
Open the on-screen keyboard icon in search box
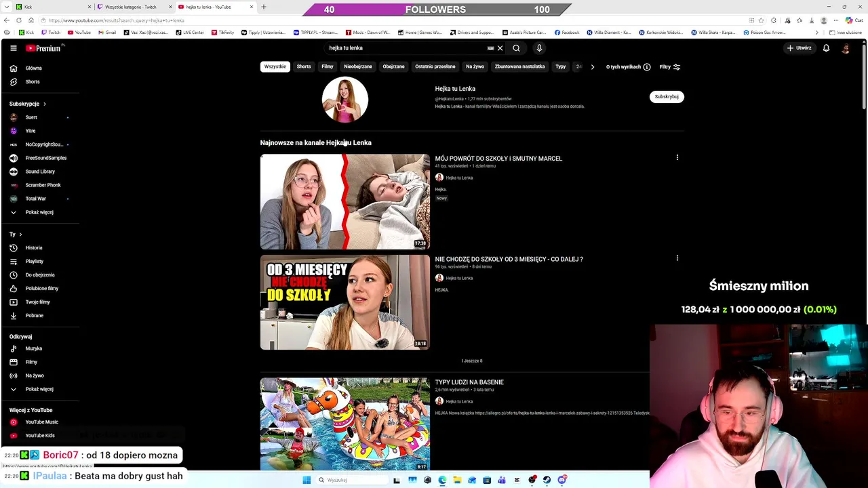(x=490, y=48)
